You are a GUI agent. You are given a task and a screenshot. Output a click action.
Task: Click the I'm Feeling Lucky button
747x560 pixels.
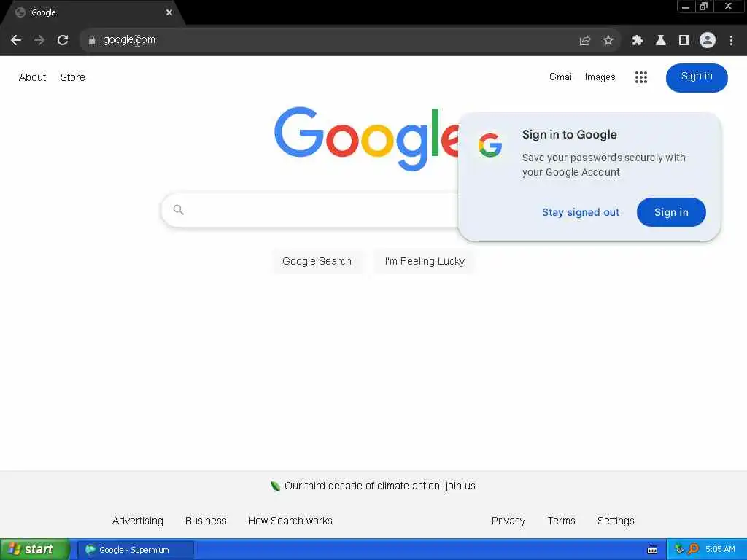pyautogui.click(x=425, y=261)
